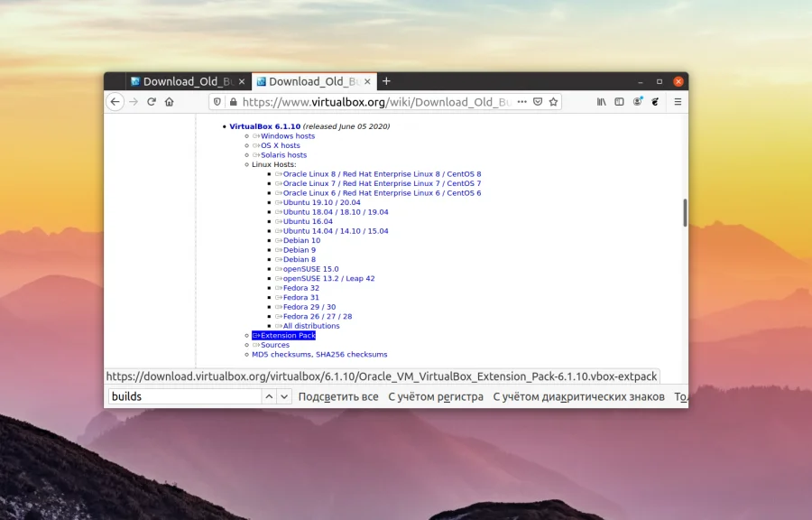
Task: Open the Extension Pack link
Action: tap(285, 335)
